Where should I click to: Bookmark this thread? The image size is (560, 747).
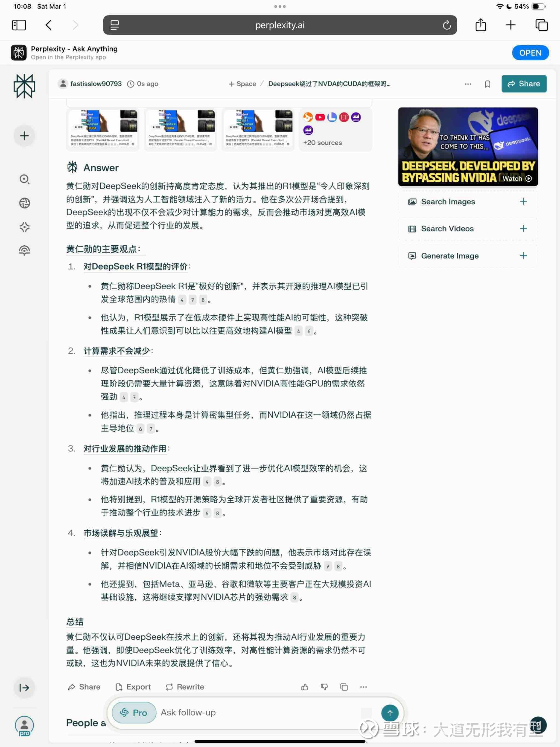tap(488, 84)
